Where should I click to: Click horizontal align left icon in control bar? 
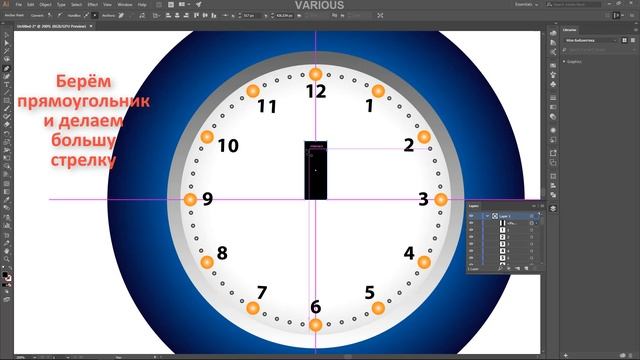tap(168, 16)
